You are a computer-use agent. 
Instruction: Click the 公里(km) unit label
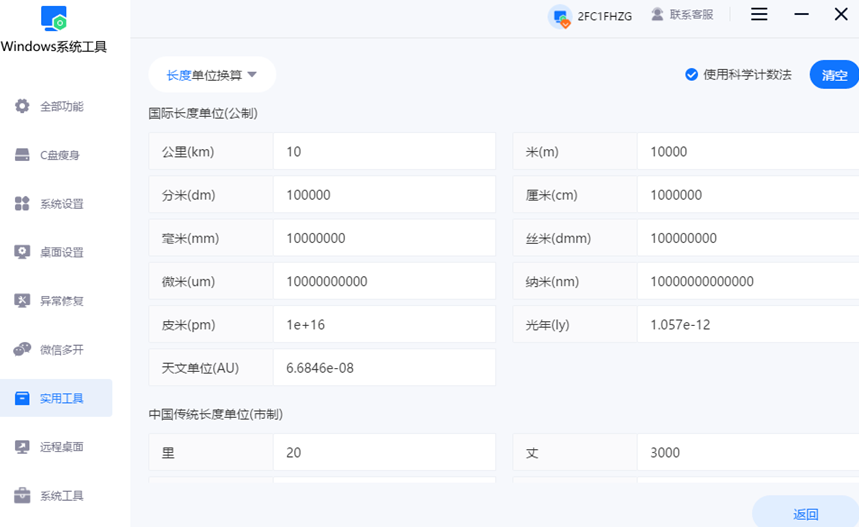(188, 152)
